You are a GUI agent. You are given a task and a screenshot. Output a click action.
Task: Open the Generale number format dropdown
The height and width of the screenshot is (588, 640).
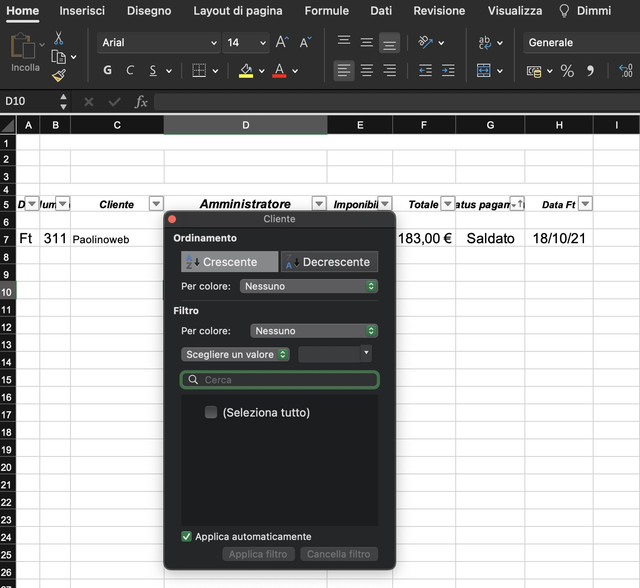tap(581, 42)
